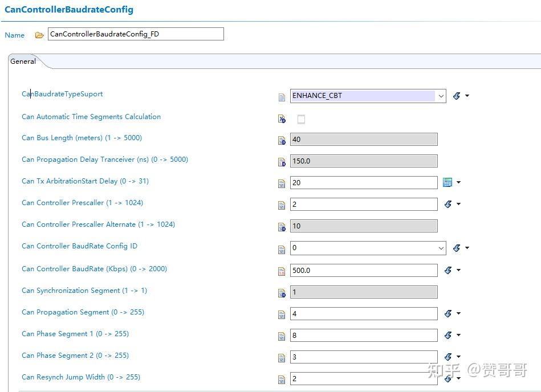Click the parameter icon for Controller BaudRate Kbps
The height and width of the screenshot is (392, 541).
[282, 272]
